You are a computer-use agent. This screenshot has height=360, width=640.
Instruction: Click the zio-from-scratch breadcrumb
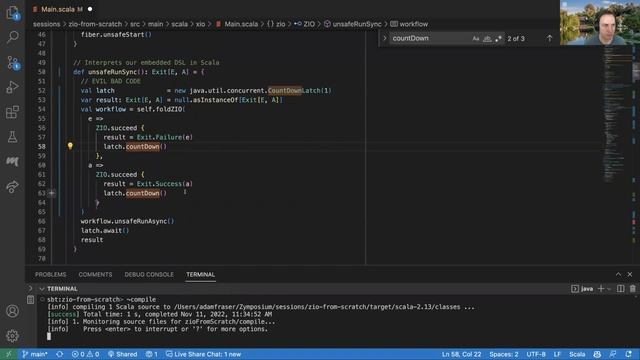click(x=95, y=24)
